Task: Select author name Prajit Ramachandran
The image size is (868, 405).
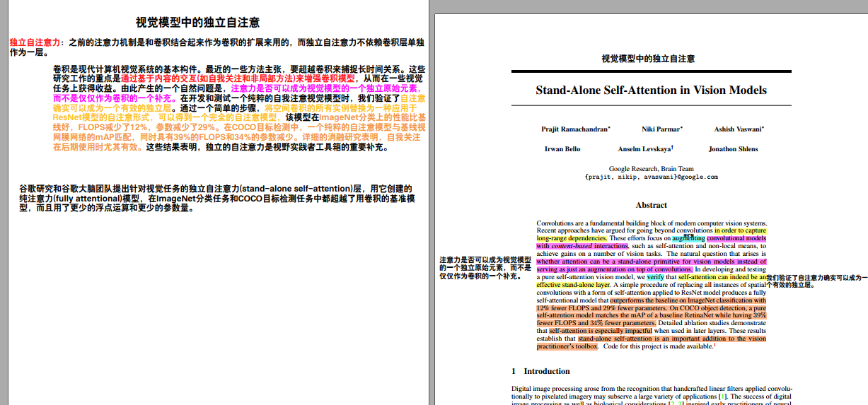Action: [575, 129]
